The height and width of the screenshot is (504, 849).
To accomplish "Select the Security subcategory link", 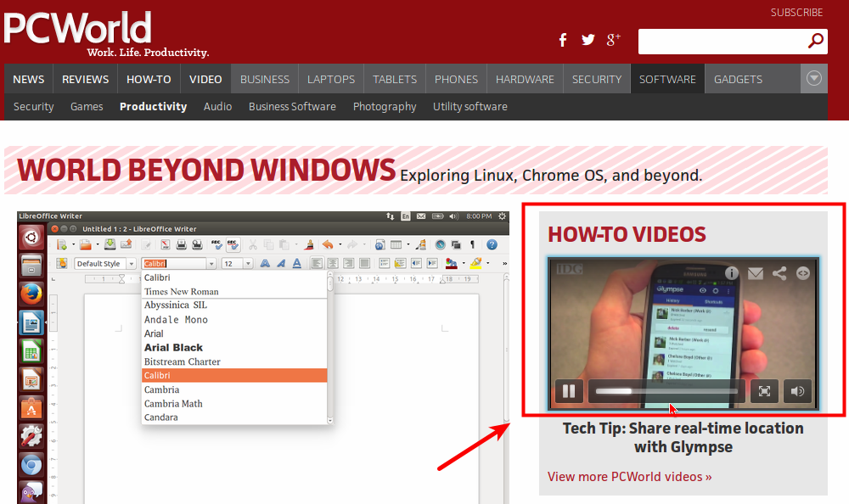I will pos(34,107).
